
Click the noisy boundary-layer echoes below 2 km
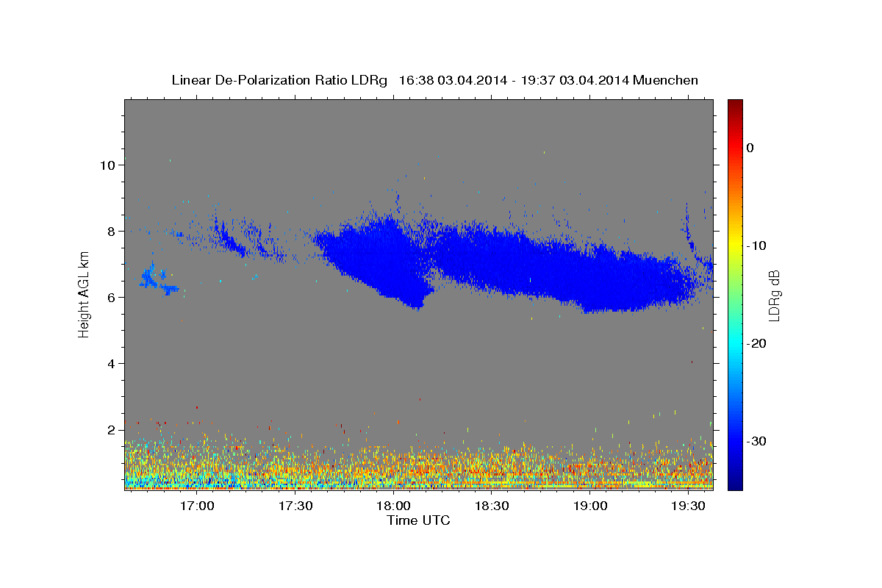[418, 462]
